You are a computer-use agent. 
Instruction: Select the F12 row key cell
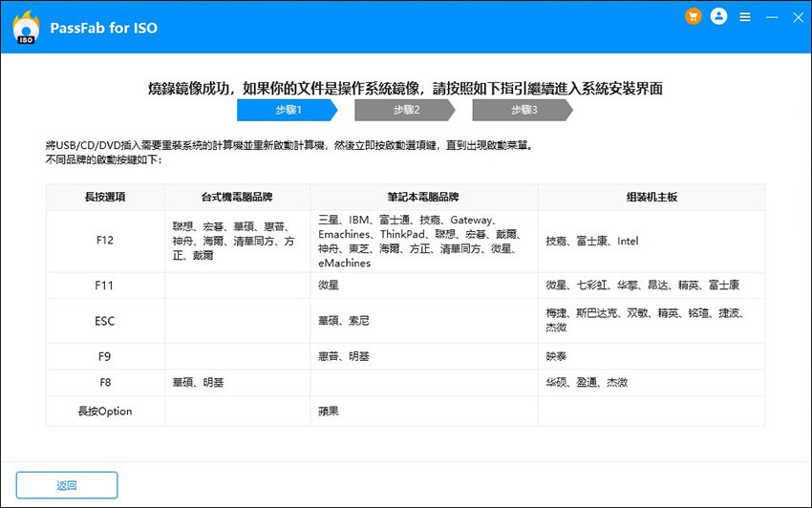pos(105,242)
